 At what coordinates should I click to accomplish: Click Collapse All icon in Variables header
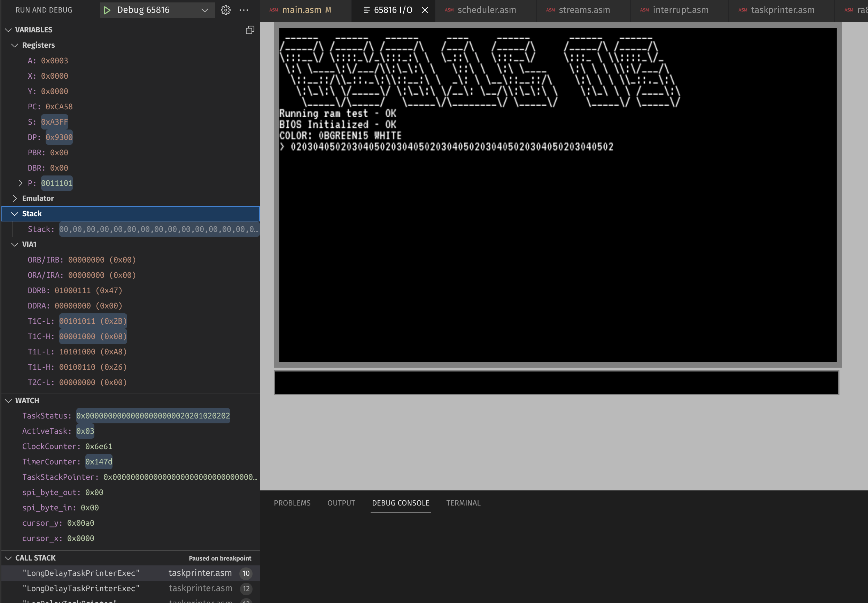point(250,30)
